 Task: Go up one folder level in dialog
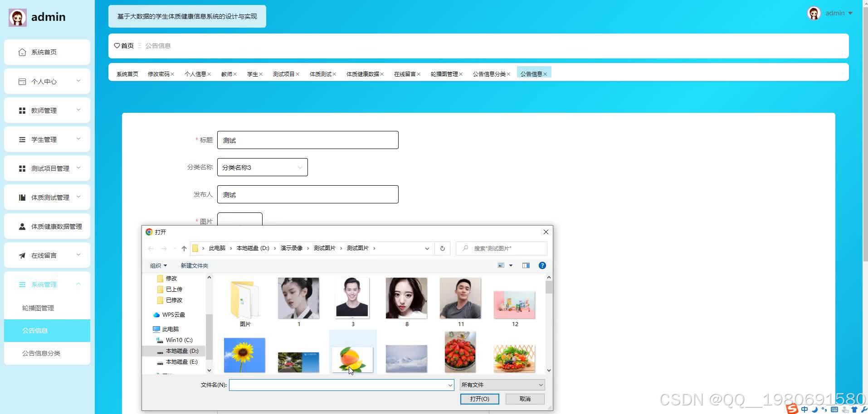click(184, 248)
